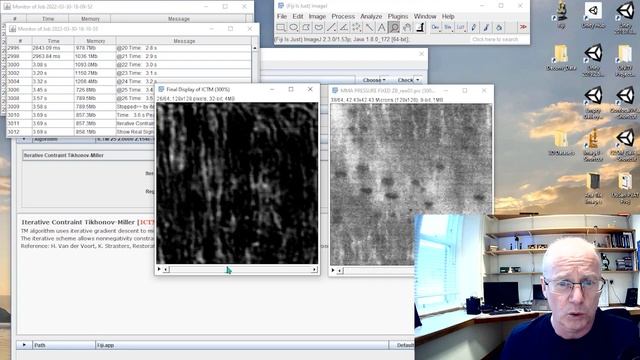Select the Color picker tool
The height and width of the screenshot is (360, 640).
click(x=420, y=27)
